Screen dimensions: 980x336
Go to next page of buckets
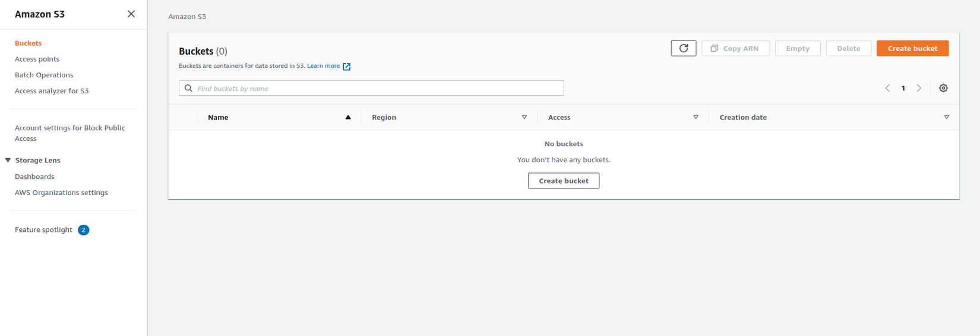tap(919, 88)
